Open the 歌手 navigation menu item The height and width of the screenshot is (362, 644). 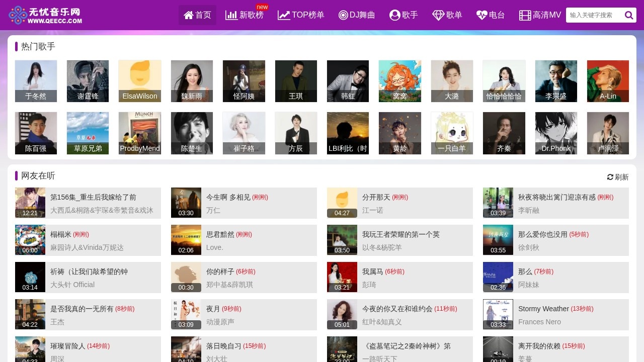(404, 15)
